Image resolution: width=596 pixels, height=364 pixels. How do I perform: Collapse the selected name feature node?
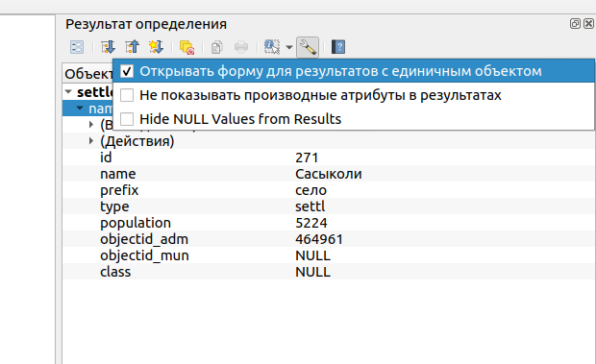click(x=80, y=109)
